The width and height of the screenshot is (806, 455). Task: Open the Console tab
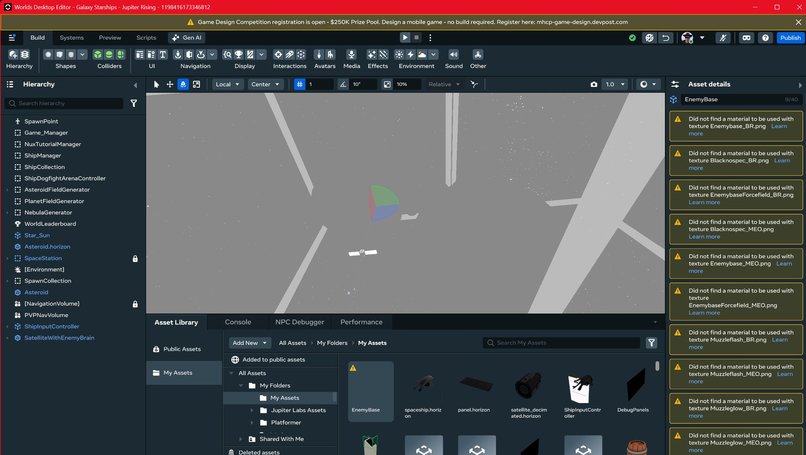238,322
